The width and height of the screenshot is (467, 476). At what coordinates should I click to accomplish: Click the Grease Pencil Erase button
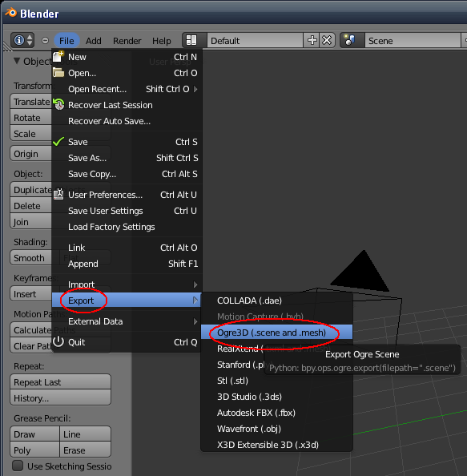pyautogui.click(x=85, y=450)
